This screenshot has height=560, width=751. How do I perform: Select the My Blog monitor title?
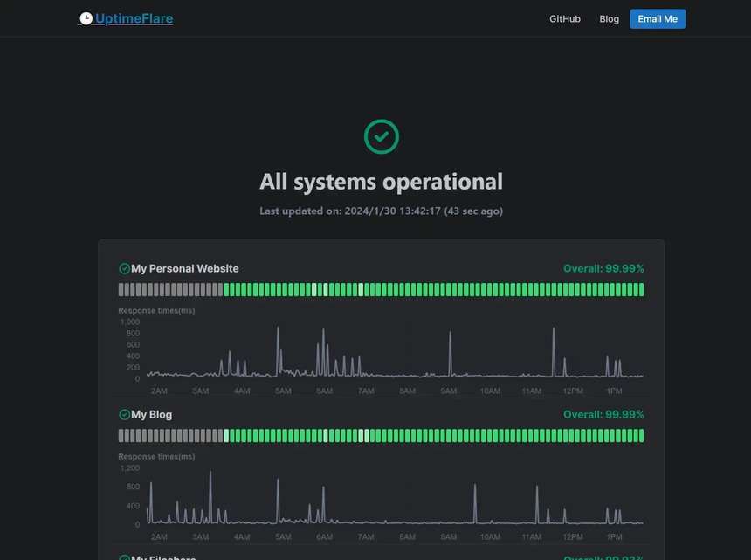(x=151, y=414)
